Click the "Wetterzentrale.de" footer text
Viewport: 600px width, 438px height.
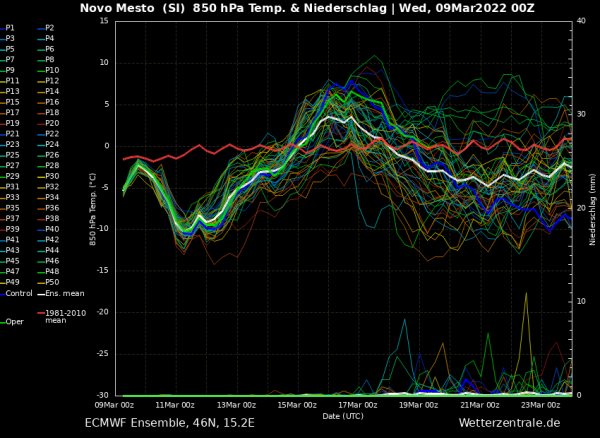coord(509,423)
